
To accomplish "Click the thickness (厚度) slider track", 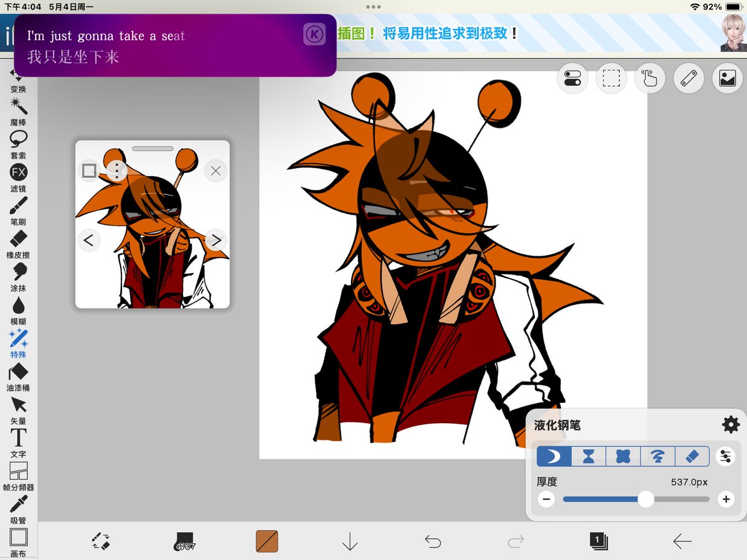I will 636,499.
